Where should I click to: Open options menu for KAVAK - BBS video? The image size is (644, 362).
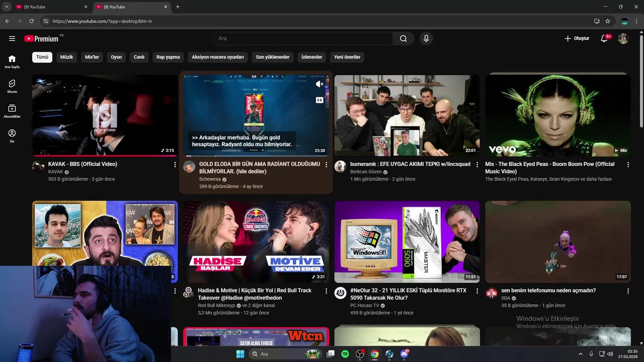click(175, 164)
